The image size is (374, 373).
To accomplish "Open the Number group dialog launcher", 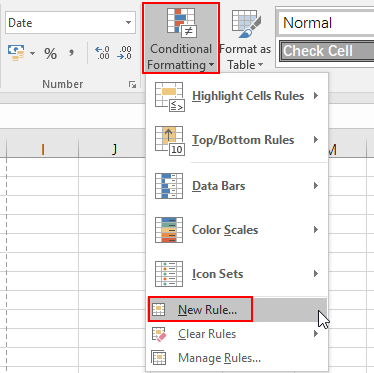I will coord(132,85).
